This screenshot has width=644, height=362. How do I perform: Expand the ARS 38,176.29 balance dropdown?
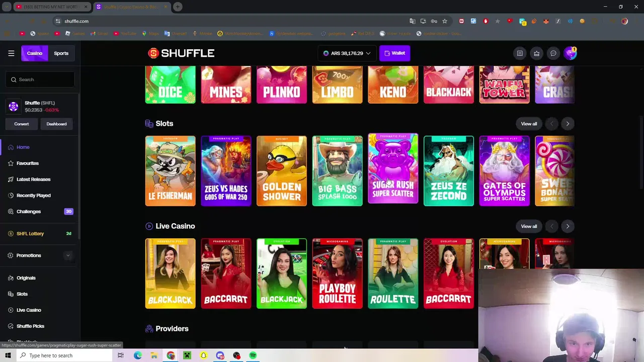pos(347,53)
